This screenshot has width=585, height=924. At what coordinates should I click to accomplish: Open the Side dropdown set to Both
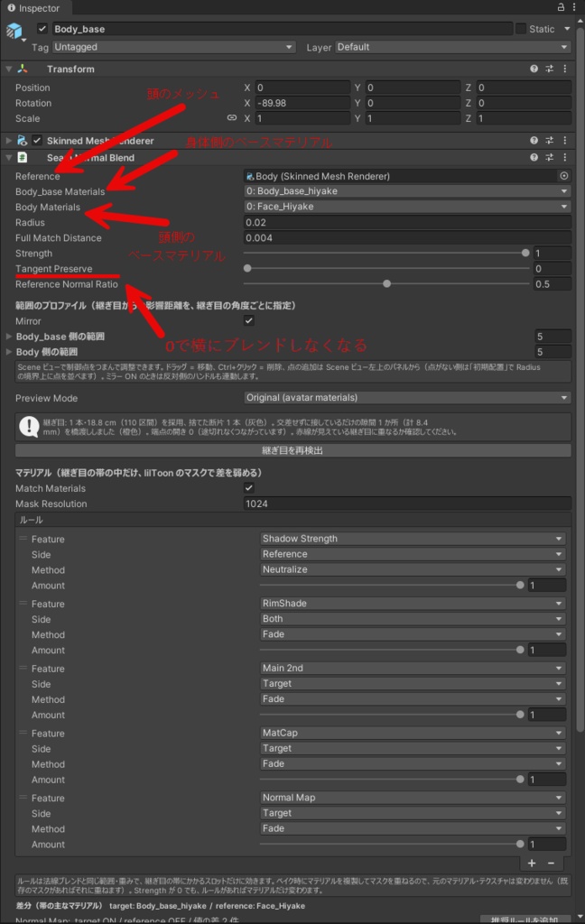pos(413,619)
